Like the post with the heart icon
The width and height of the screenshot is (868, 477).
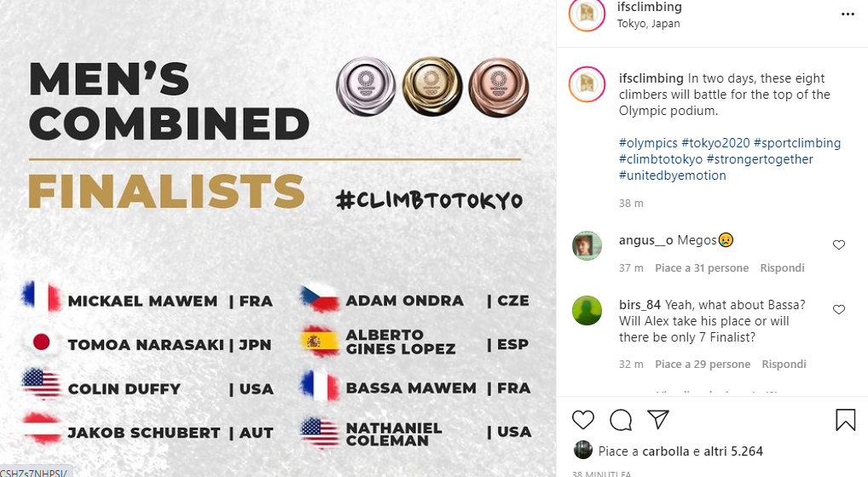(x=583, y=420)
